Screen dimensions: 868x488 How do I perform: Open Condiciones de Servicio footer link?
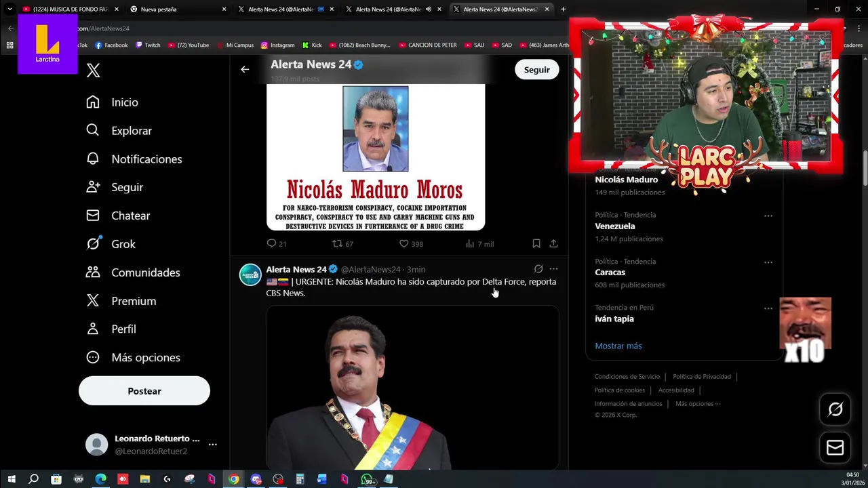(627, 377)
